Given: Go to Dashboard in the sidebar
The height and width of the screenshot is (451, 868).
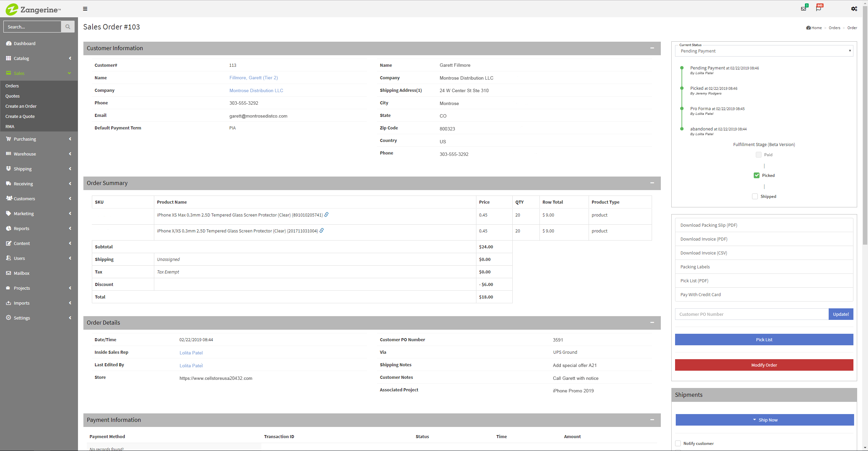Looking at the screenshot, I should click(x=24, y=43).
